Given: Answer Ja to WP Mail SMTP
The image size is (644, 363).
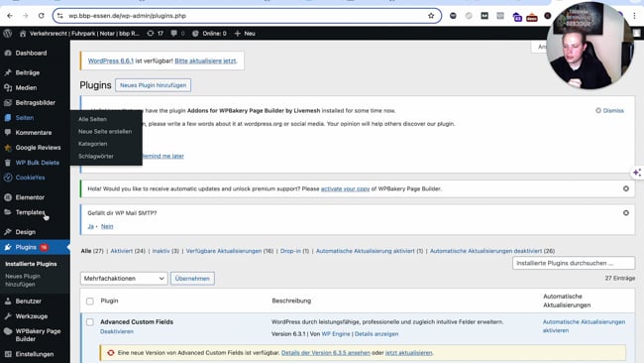Looking at the screenshot, I should [x=90, y=226].
